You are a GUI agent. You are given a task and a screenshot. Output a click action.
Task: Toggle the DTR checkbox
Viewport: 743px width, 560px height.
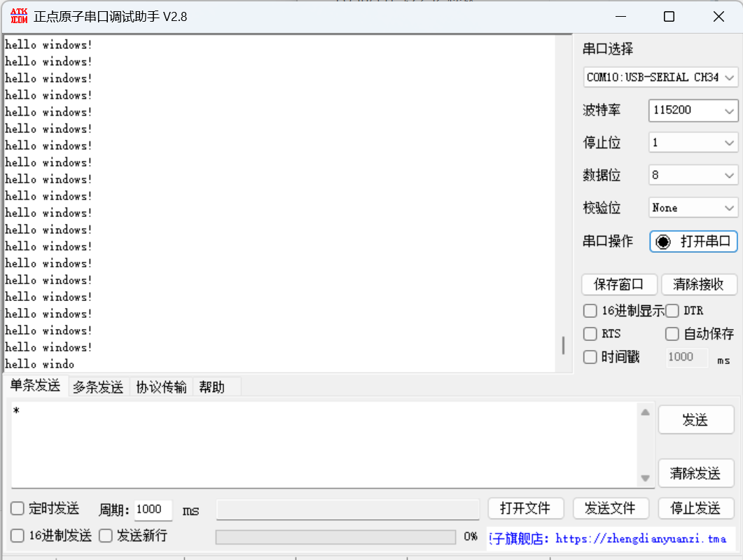pos(672,311)
